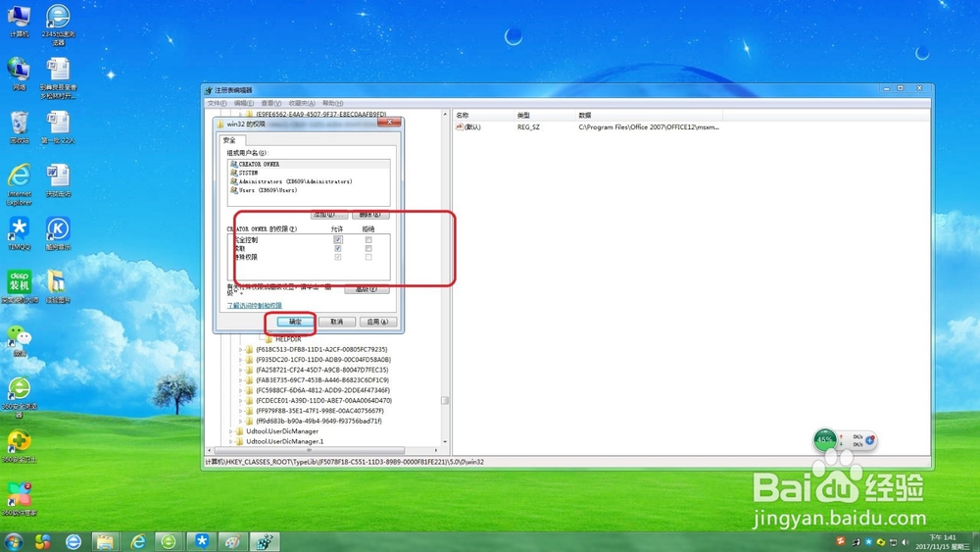Expand the {F935DC20-1CF0...} key

point(241,360)
